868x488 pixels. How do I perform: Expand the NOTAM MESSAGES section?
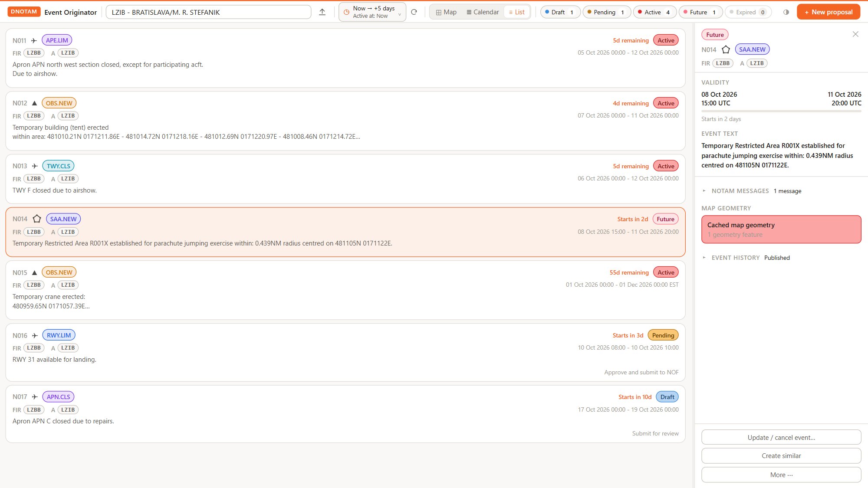(752, 191)
